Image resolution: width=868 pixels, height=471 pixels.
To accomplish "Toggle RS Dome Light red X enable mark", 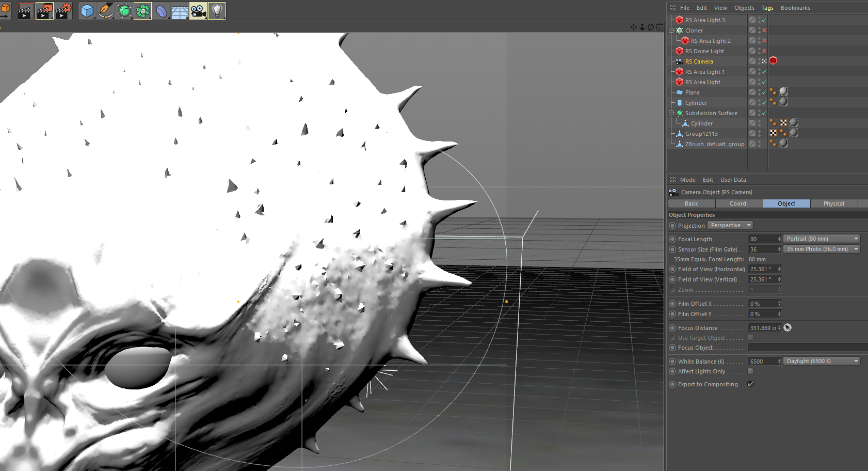I will point(764,51).
